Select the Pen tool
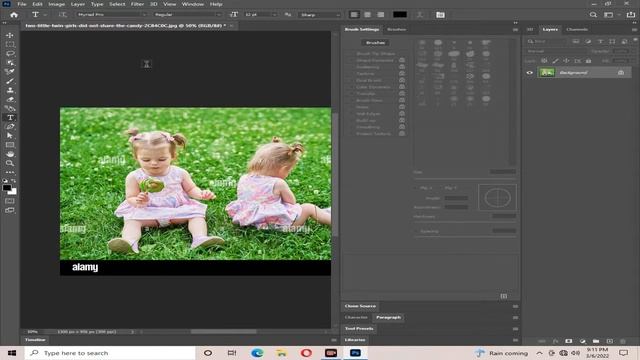Image resolution: width=640 pixels, height=360 pixels. [10, 127]
